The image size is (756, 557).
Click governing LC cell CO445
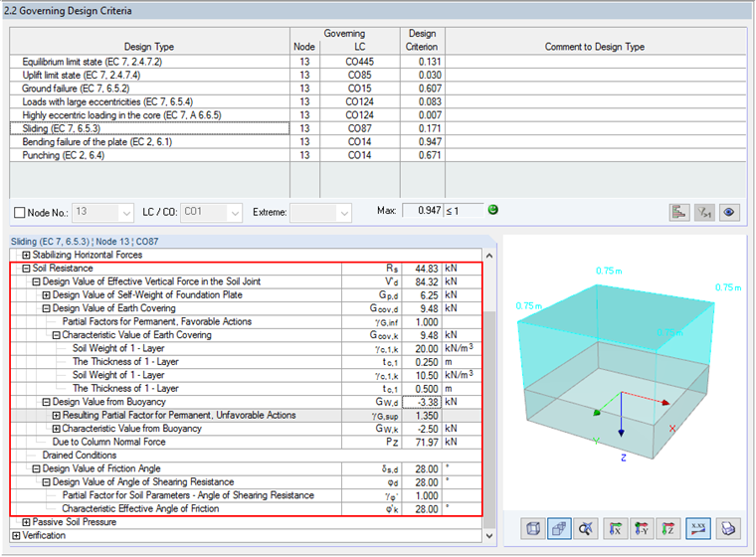[360, 62]
